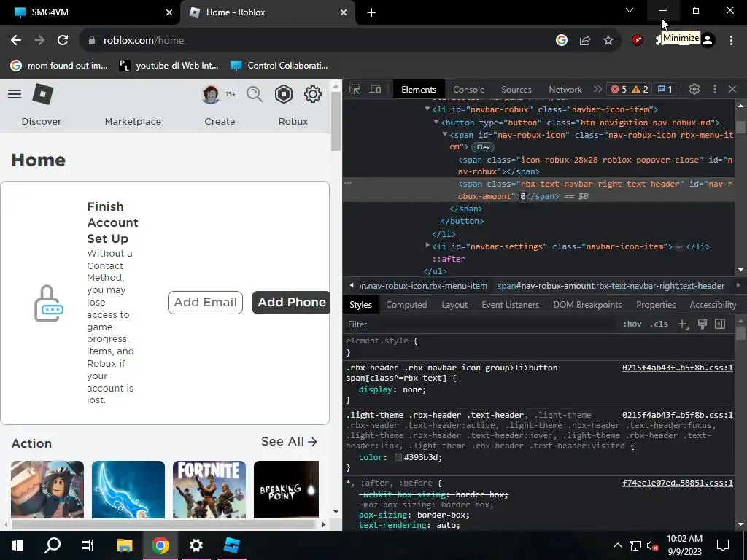The width and height of the screenshot is (747, 560).
Task: Show more DevTools tabs chevron
Action: coord(597,89)
